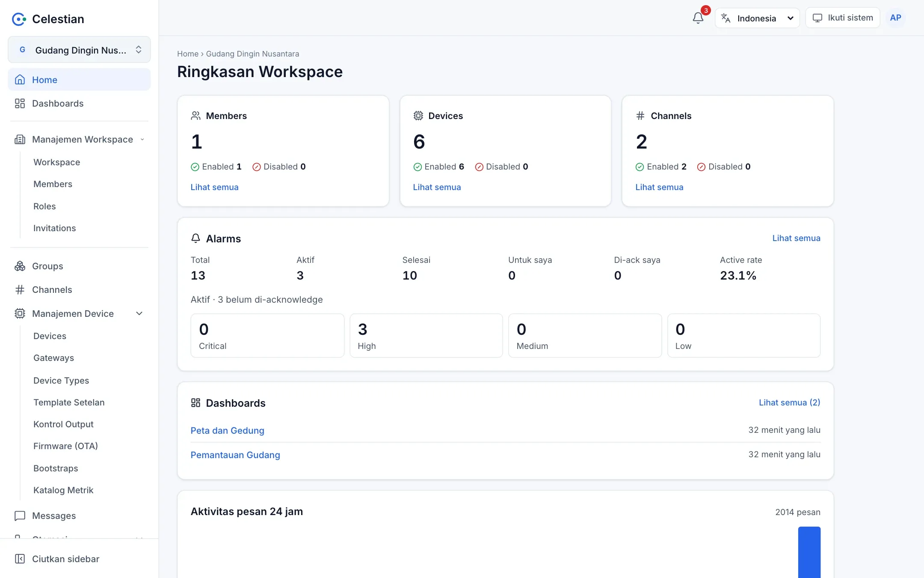Collapse the Manajemen Workspace section

(x=142, y=139)
